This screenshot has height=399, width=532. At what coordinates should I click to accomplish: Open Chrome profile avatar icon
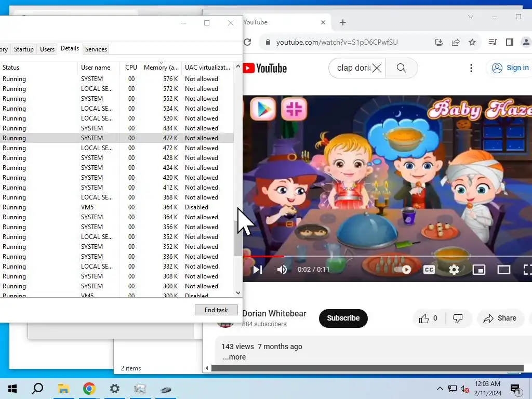click(526, 42)
